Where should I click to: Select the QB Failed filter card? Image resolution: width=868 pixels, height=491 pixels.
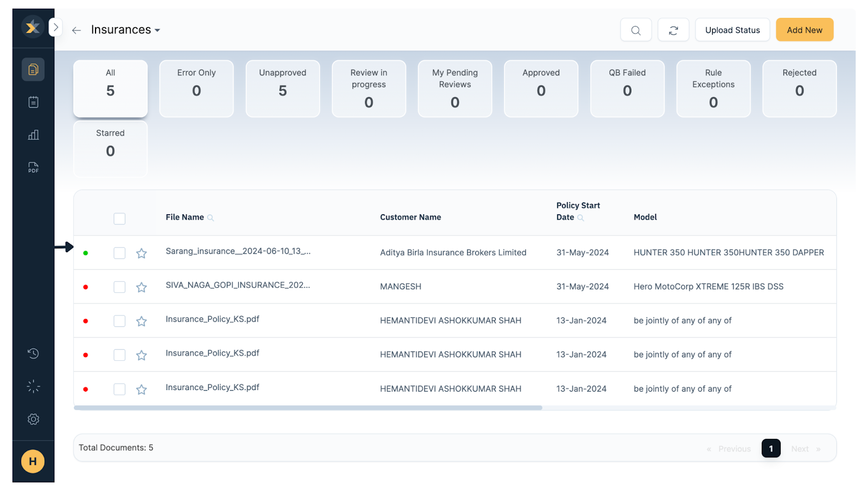627,88
